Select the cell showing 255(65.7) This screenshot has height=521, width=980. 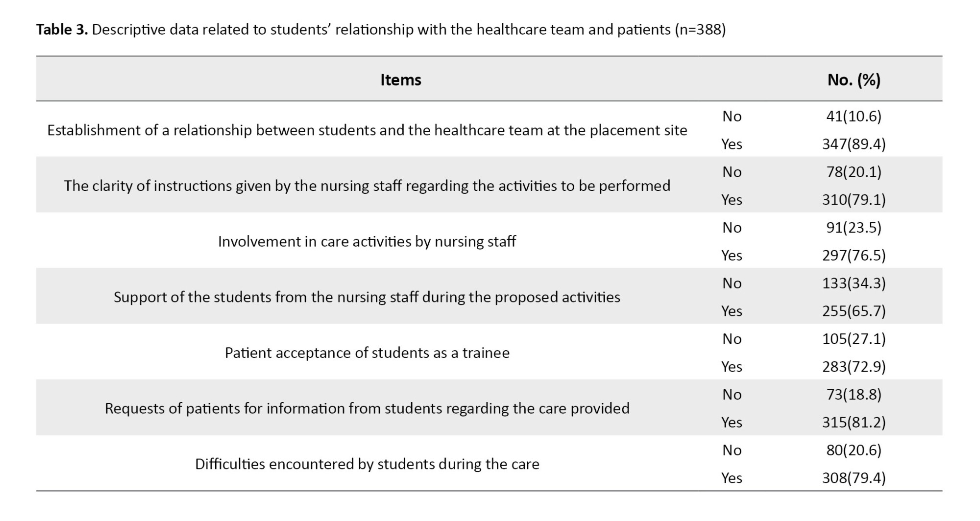pyautogui.click(x=854, y=311)
